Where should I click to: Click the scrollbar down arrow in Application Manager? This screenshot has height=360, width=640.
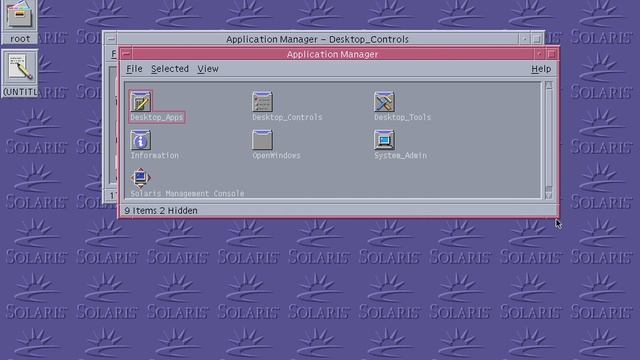(x=549, y=195)
